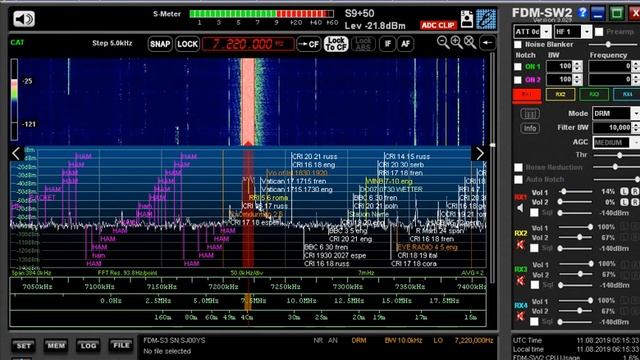The width and height of the screenshot is (640, 360).
Task: Enable the Preamp checkbox
Action: point(599,31)
